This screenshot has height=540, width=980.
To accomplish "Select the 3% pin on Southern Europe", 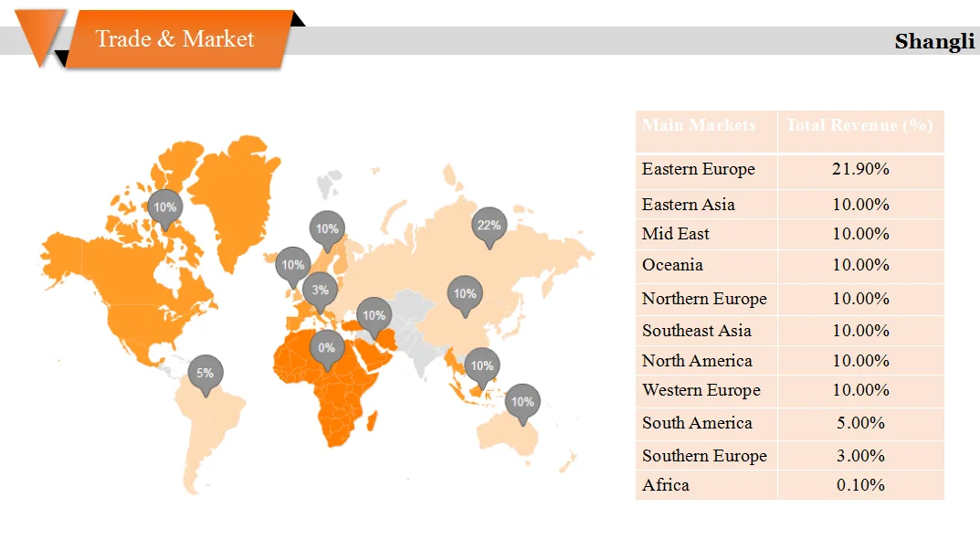I will click(320, 291).
